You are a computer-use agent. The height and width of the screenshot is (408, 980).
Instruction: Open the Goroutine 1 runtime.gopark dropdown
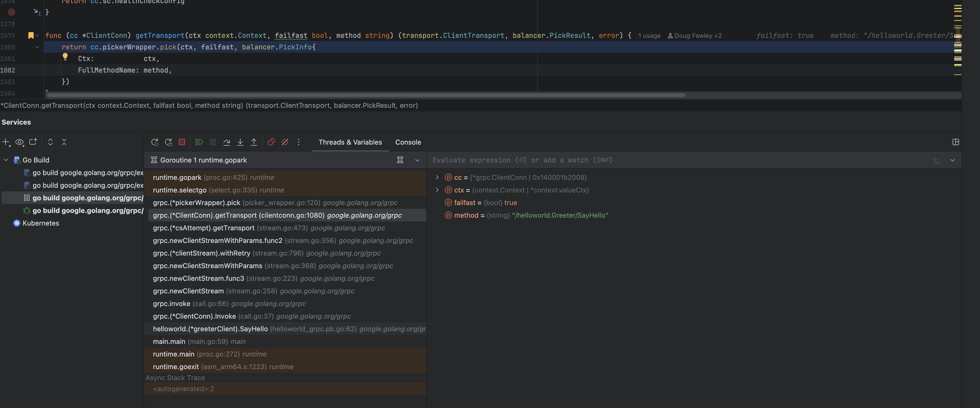click(x=417, y=160)
